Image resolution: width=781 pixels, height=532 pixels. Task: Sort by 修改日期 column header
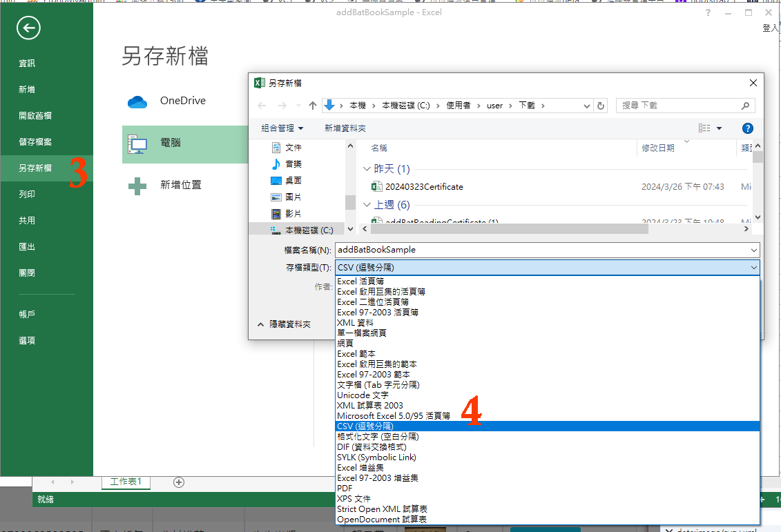pos(658,148)
